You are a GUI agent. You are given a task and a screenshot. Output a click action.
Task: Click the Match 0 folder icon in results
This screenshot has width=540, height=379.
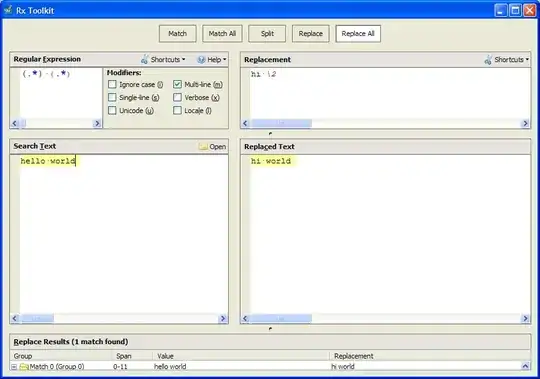point(24,367)
